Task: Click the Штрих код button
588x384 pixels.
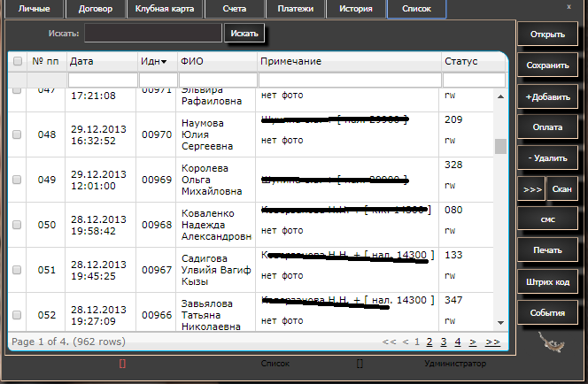Action: [x=547, y=281]
